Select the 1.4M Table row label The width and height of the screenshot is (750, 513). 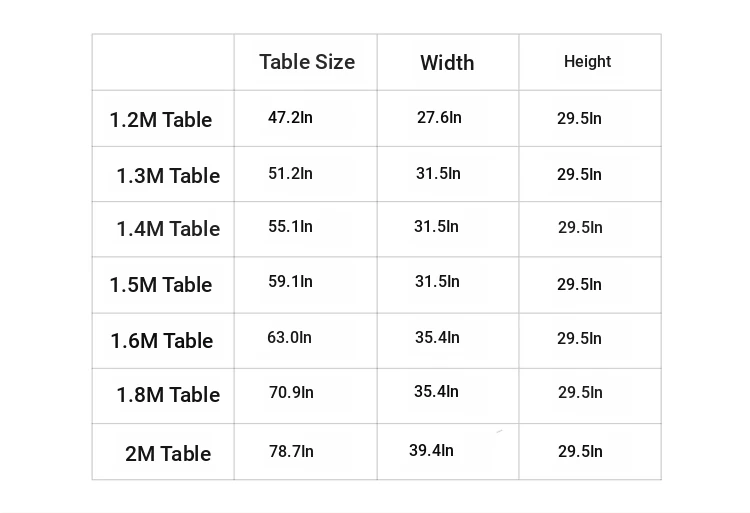click(168, 229)
